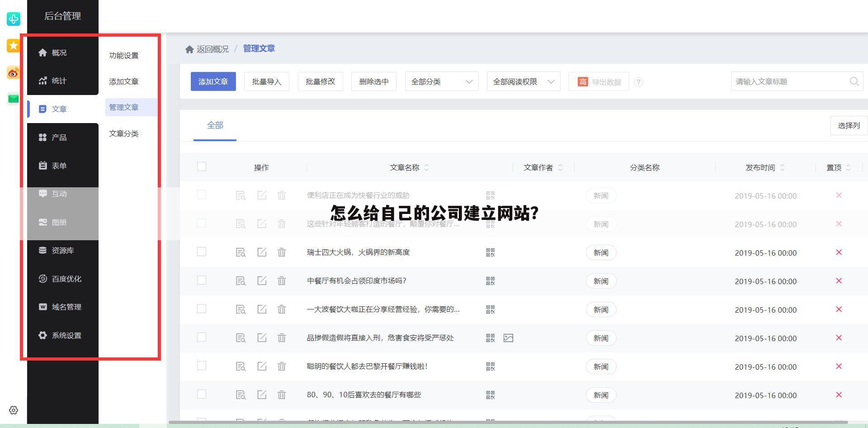Delete article 一大波餐饮大咖 with trash icon

tap(282, 309)
